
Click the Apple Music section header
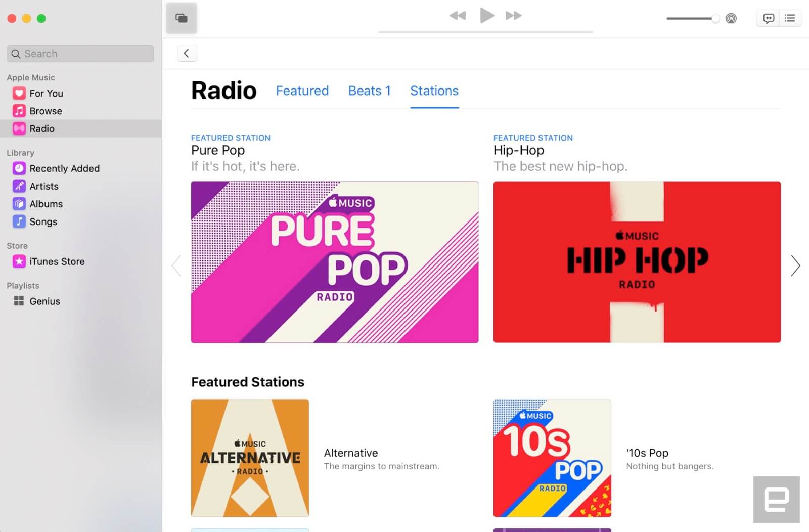pyautogui.click(x=31, y=77)
